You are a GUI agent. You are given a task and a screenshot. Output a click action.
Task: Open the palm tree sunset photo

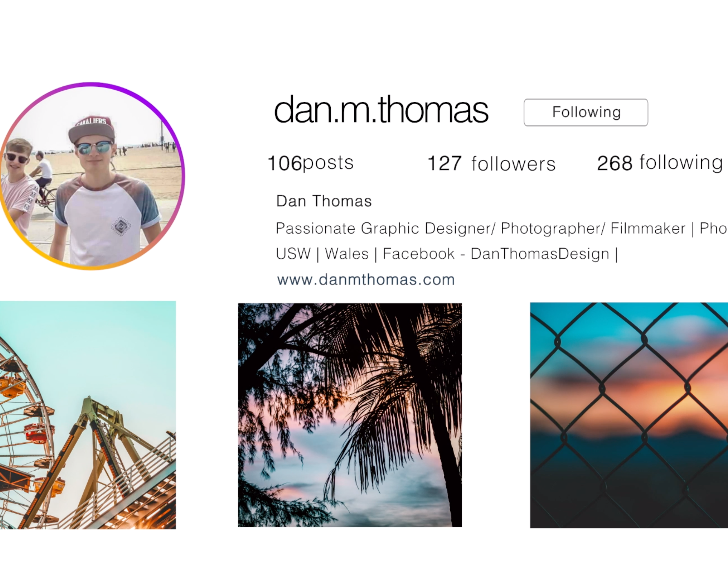click(350, 415)
